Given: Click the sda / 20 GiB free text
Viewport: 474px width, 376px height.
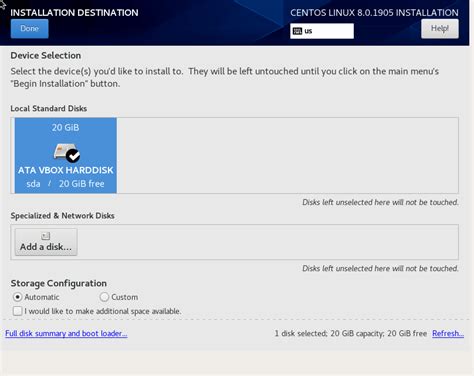Looking at the screenshot, I should 66,184.
